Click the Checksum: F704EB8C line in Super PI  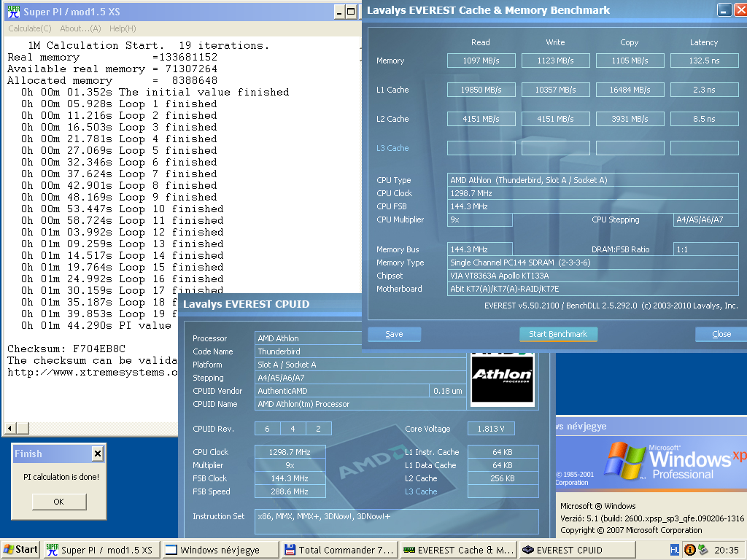(66, 349)
